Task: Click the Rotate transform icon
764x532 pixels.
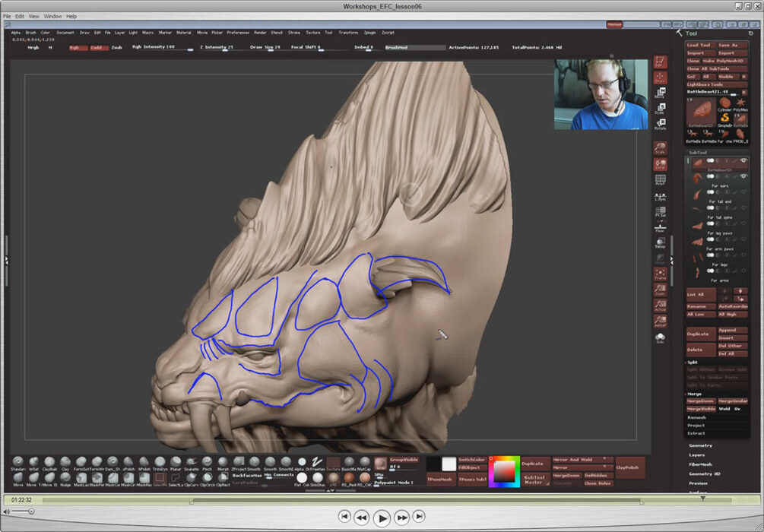Action: coord(660,124)
